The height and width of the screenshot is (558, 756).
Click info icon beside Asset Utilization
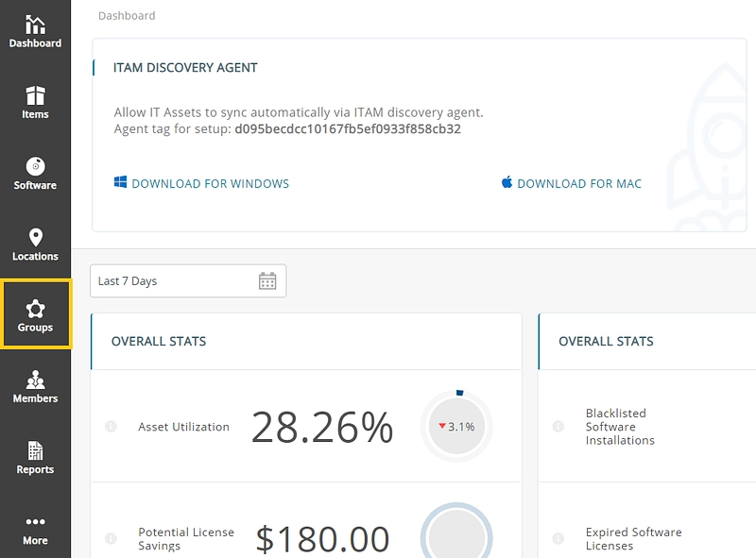tap(111, 427)
